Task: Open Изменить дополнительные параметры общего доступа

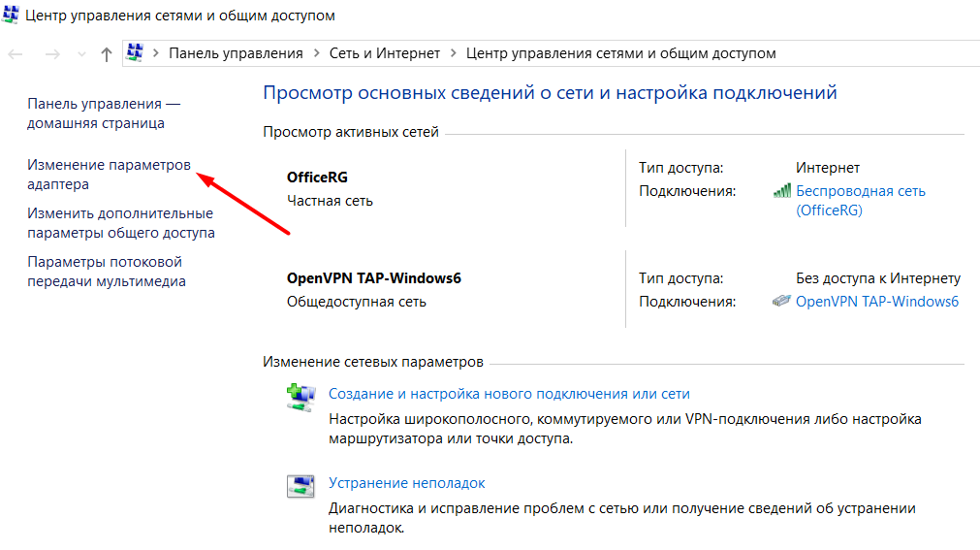Action: click(x=120, y=223)
